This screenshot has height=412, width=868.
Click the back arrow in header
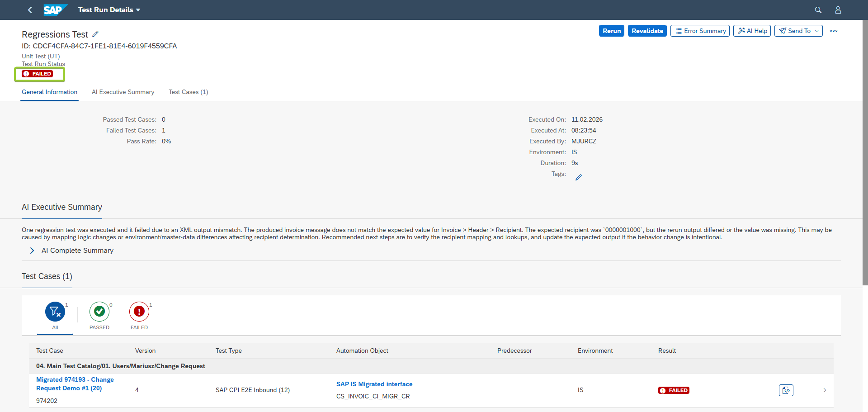30,10
